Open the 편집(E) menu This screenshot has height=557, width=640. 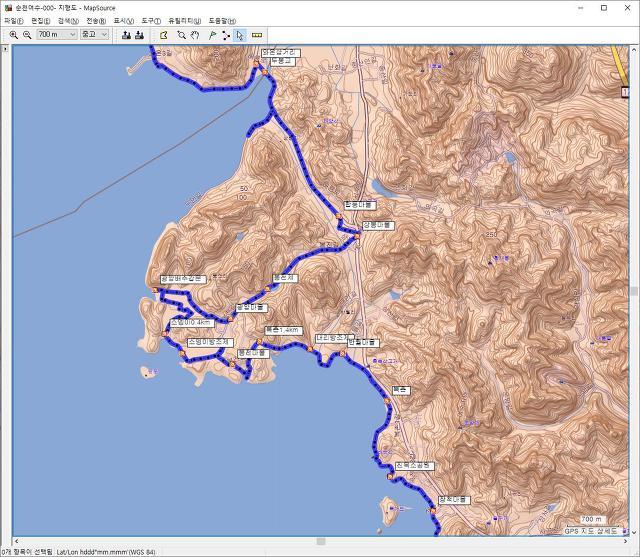click(x=41, y=21)
